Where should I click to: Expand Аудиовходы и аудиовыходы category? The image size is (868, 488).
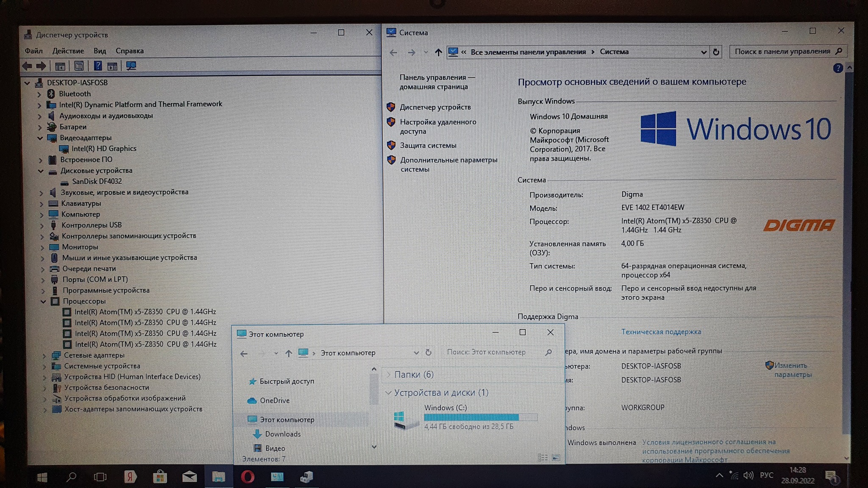[x=39, y=116]
